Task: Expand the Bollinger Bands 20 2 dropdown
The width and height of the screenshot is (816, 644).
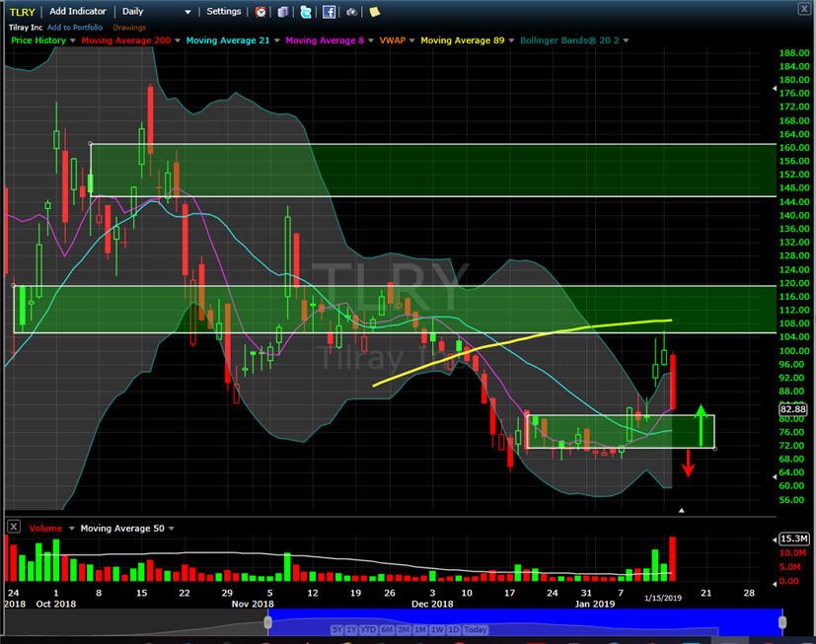Action: pyautogui.click(x=626, y=40)
